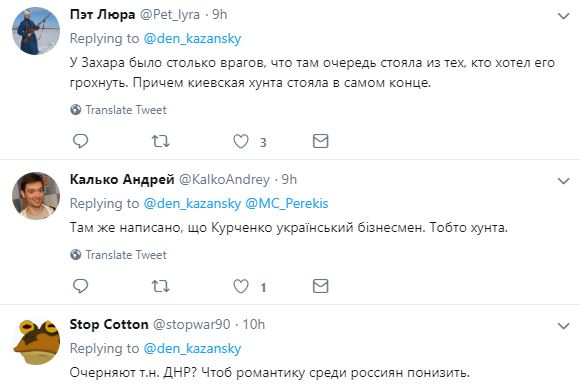Share Калько Андрей's tweet via message envelope
The image size is (581, 390).
321,286
